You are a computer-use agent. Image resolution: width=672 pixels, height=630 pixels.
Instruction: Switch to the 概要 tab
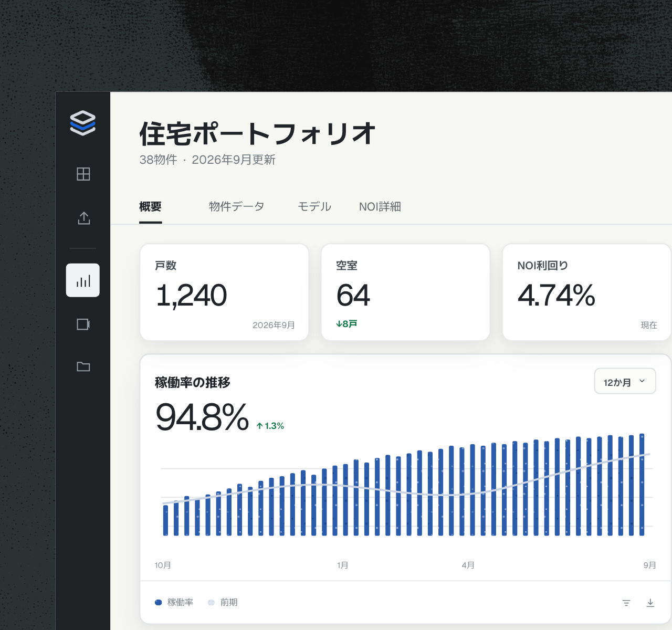[150, 207]
